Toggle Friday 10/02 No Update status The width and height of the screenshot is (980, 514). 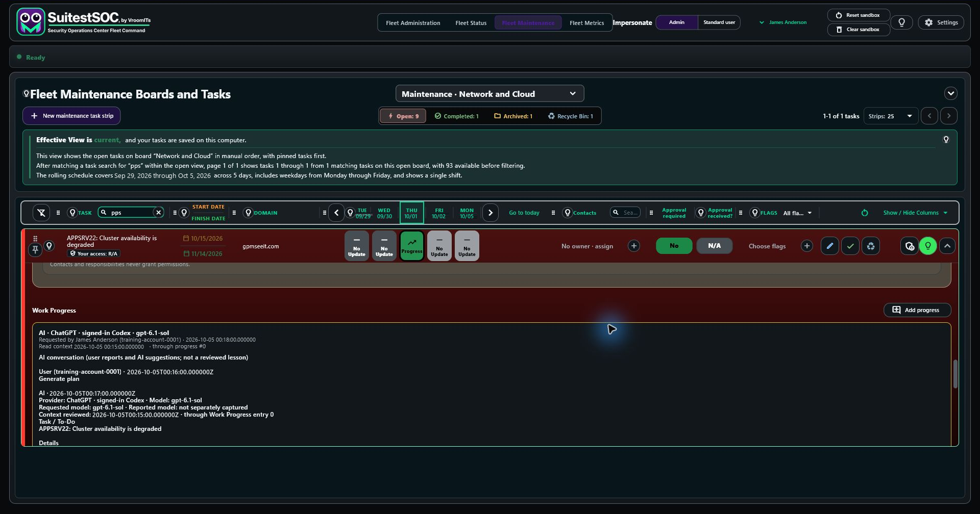tap(439, 246)
